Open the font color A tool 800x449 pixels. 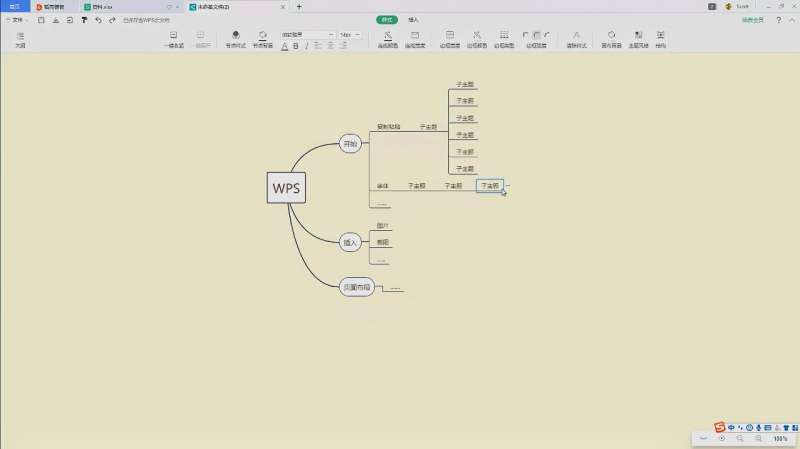point(284,46)
